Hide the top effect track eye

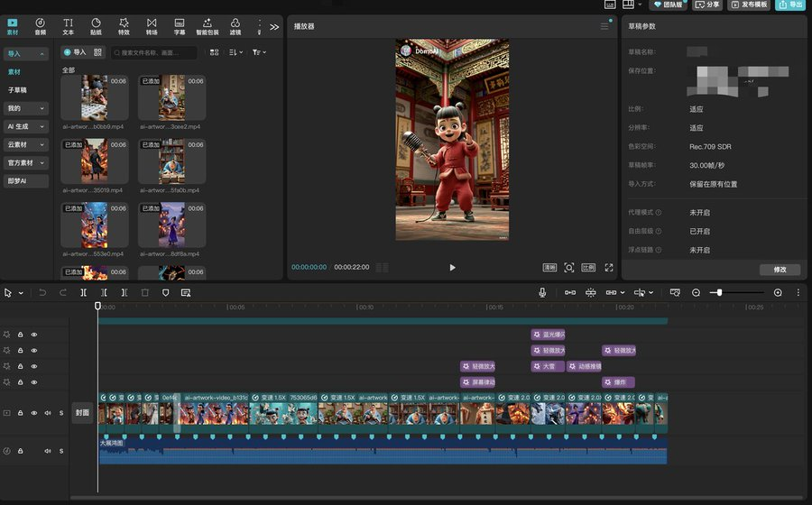tap(34, 335)
